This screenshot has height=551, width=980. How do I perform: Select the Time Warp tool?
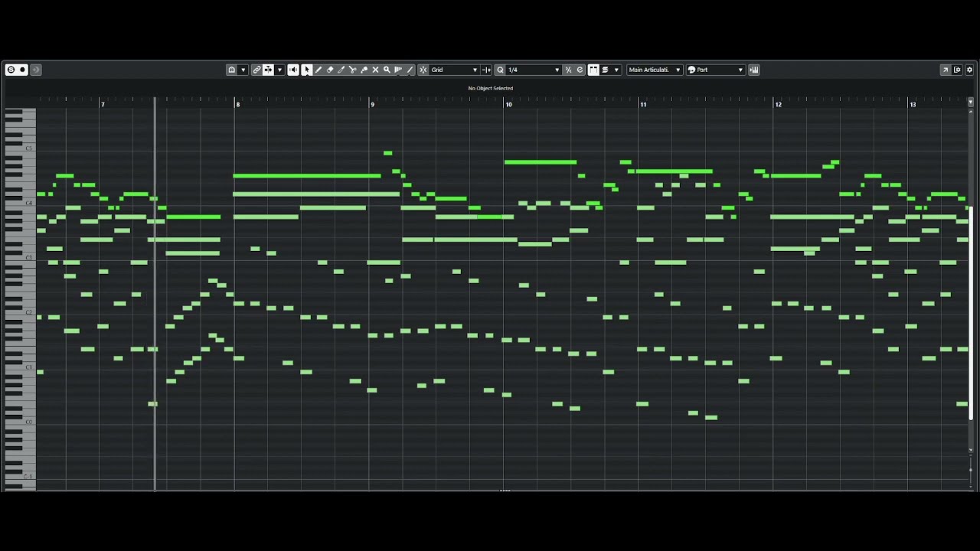[398, 70]
